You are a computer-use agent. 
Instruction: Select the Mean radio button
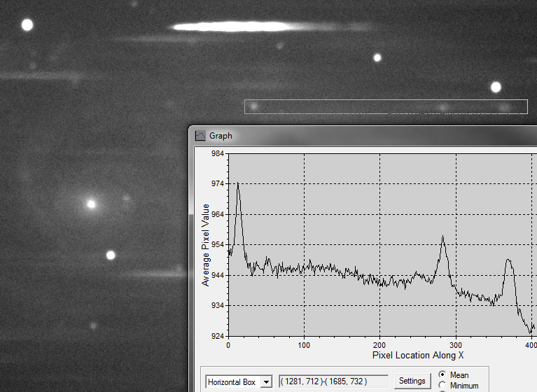(442, 375)
